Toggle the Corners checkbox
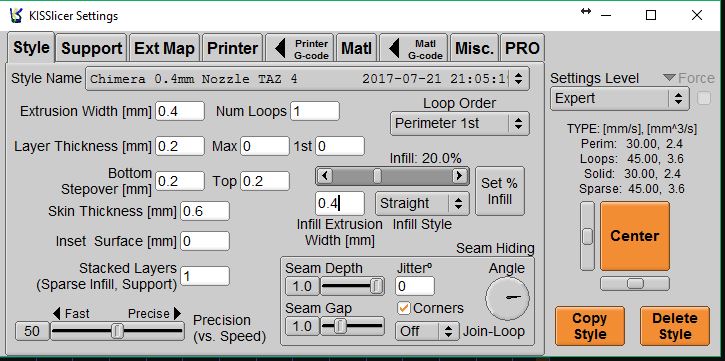This screenshot has width=725, height=361. (404, 308)
